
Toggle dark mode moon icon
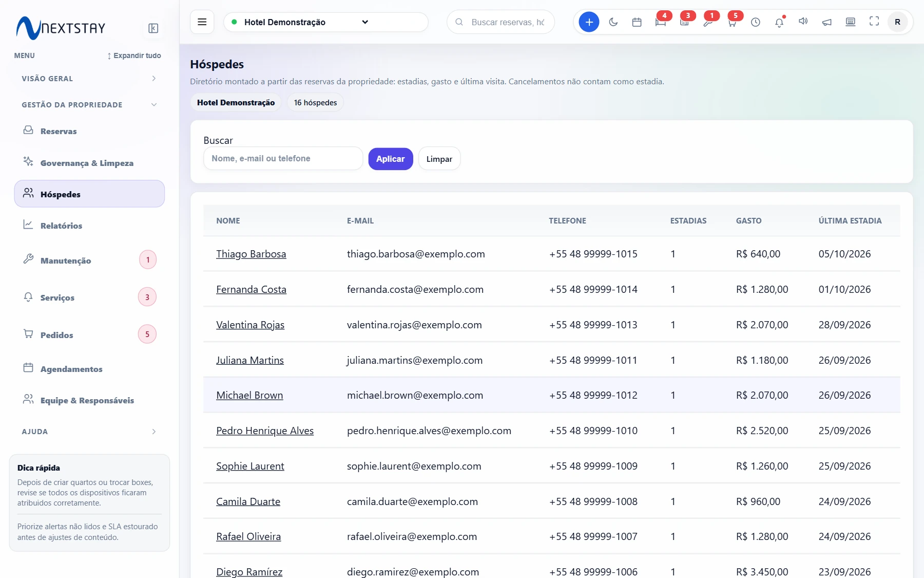point(613,22)
